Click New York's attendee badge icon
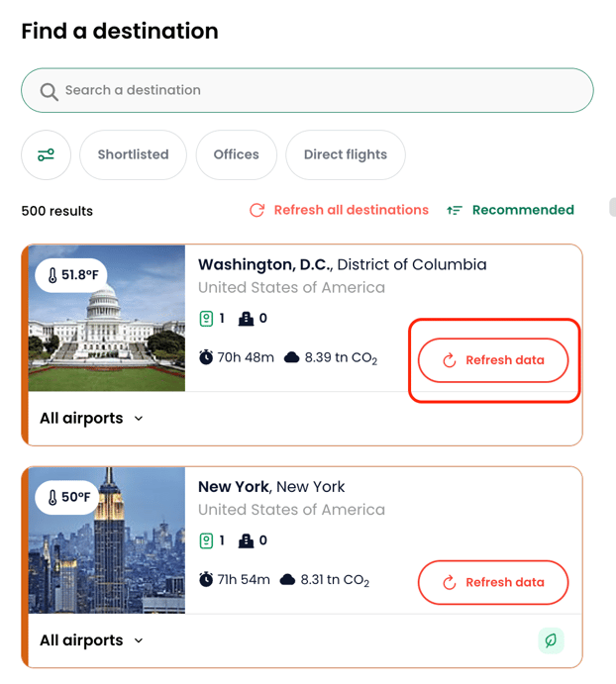 [x=206, y=540]
